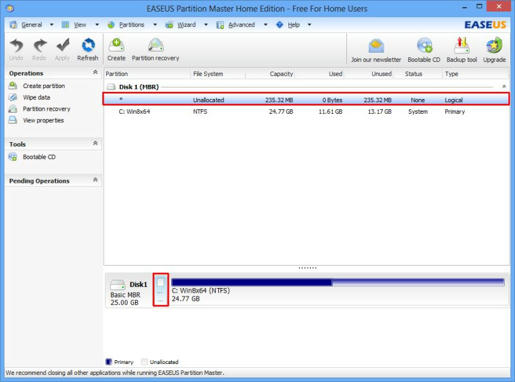Click the Create partition toolbar icon
Image resolution: width=515 pixels, height=382 pixels.
(x=116, y=46)
